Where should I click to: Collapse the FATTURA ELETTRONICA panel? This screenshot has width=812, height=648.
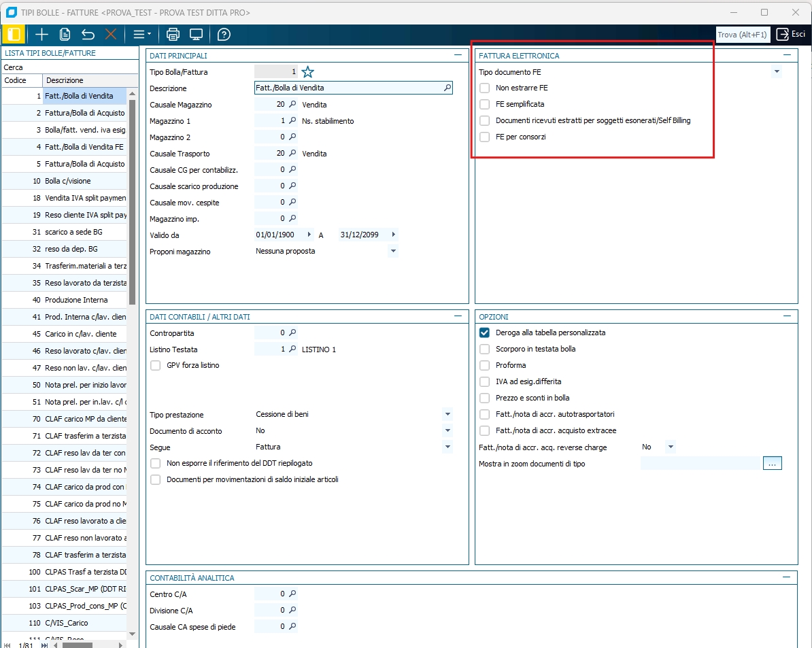coord(787,54)
